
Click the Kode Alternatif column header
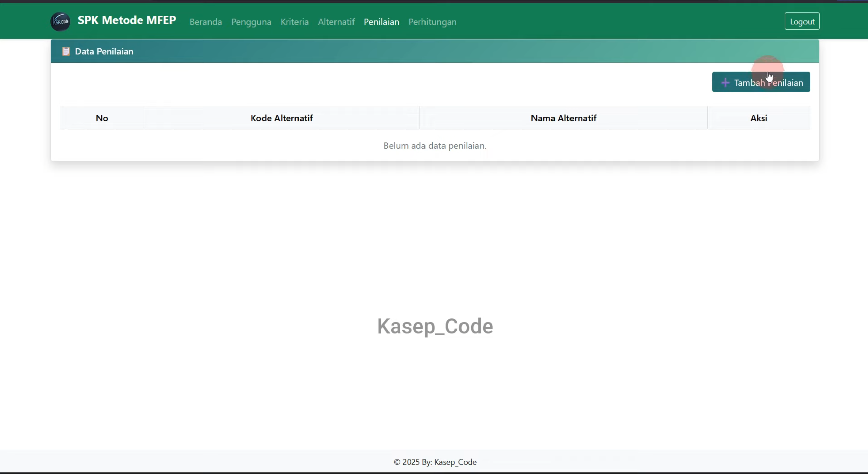[282, 118]
